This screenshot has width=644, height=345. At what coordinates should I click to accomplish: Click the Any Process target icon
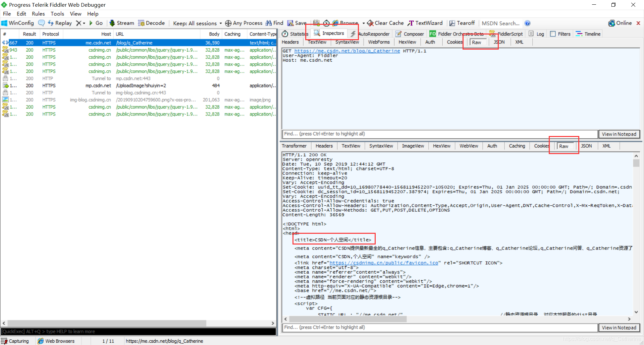click(x=228, y=23)
